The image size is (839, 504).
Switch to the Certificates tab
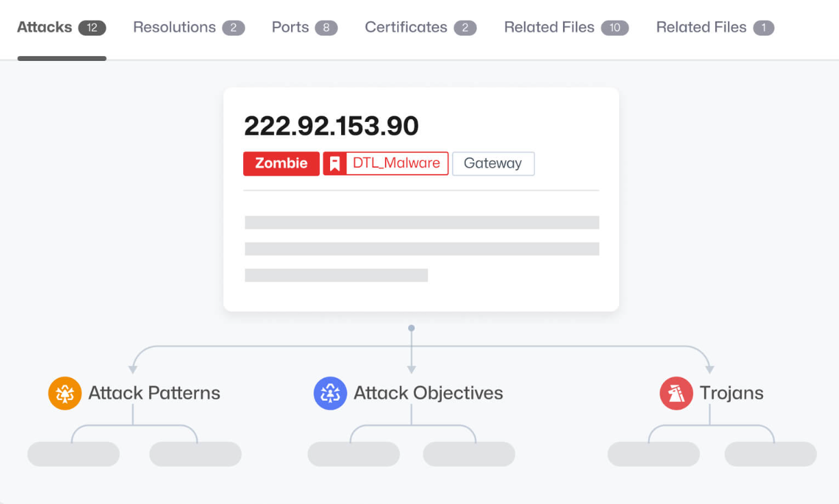(421, 27)
